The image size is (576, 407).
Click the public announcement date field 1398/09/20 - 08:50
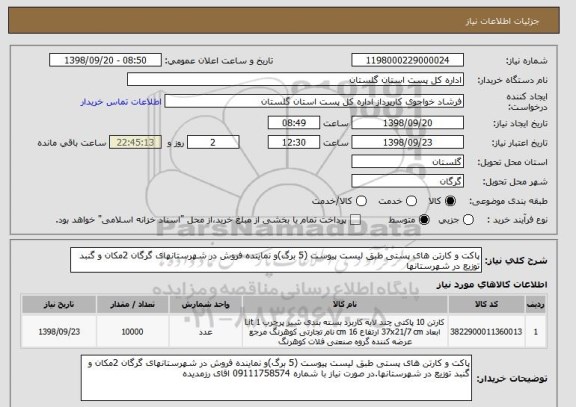(x=105, y=60)
